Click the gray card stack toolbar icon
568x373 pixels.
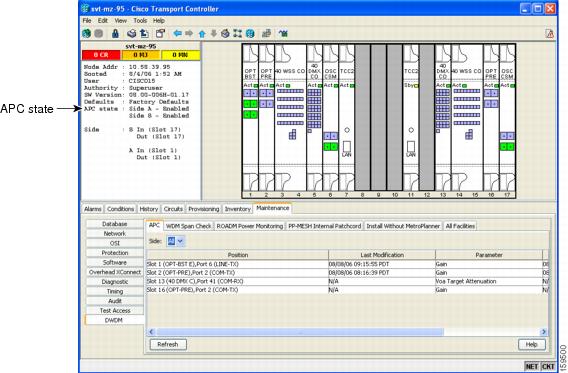pos(267,34)
